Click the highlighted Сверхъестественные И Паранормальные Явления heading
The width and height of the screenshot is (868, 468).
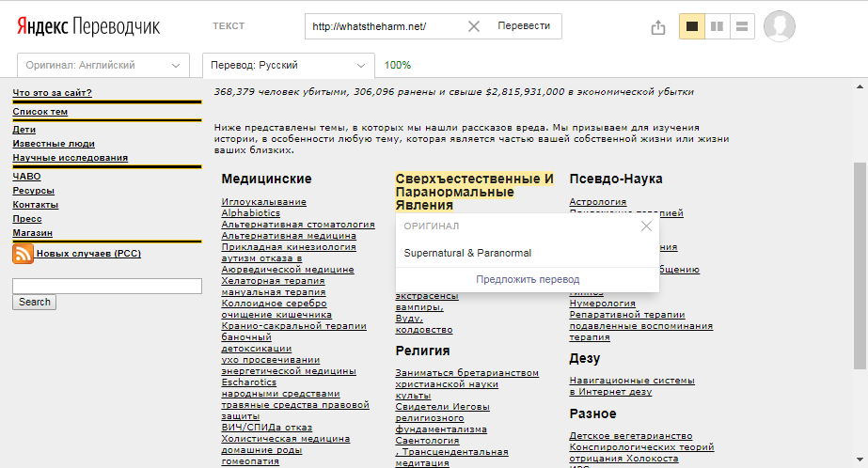click(x=474, y=192)
